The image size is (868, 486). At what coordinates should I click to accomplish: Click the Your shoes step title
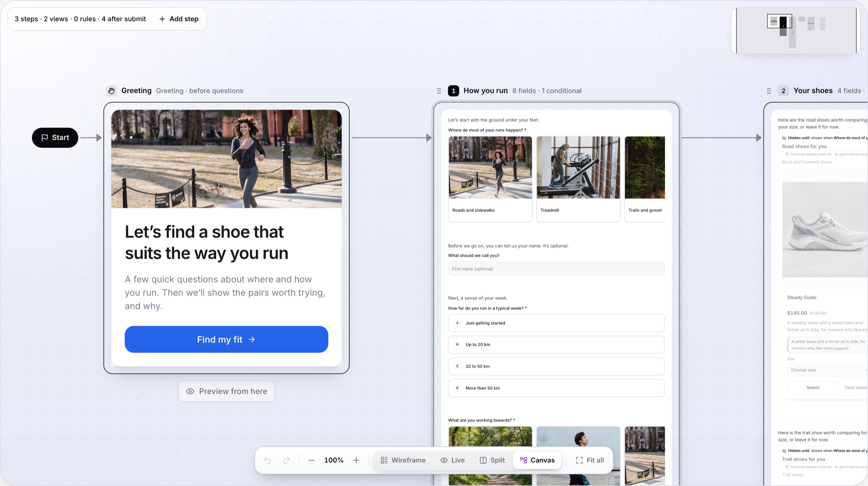click(813, 91)
